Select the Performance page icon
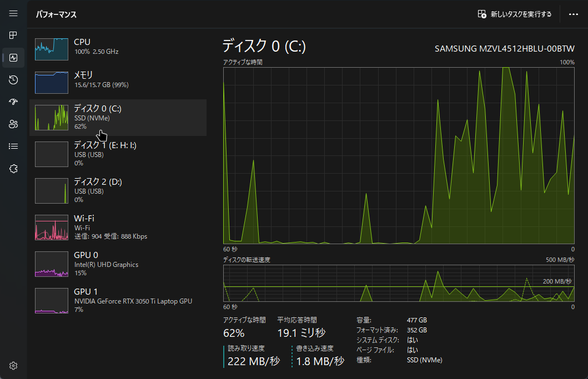Viewport: 588px width, 379px height. pyautogui.click(x=13, y=58)
